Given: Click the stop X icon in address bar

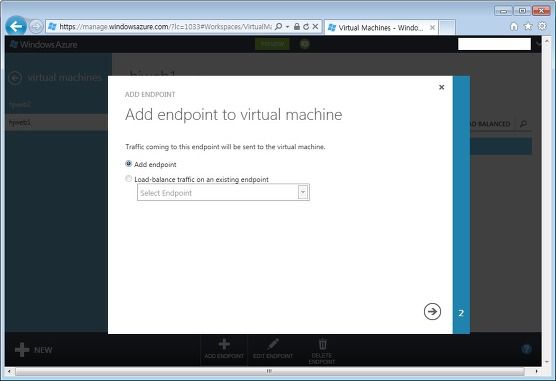Looking at the screenshot, I should point(315,27).
